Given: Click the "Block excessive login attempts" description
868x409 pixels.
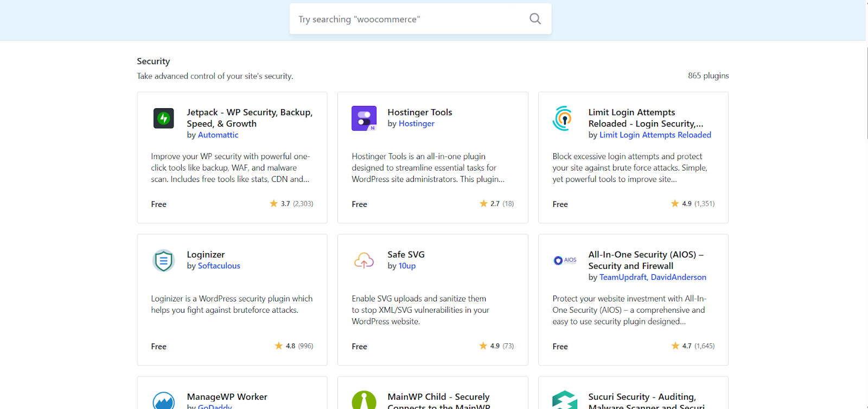Looking at the screenshot, I should click(x=630, y=168).
